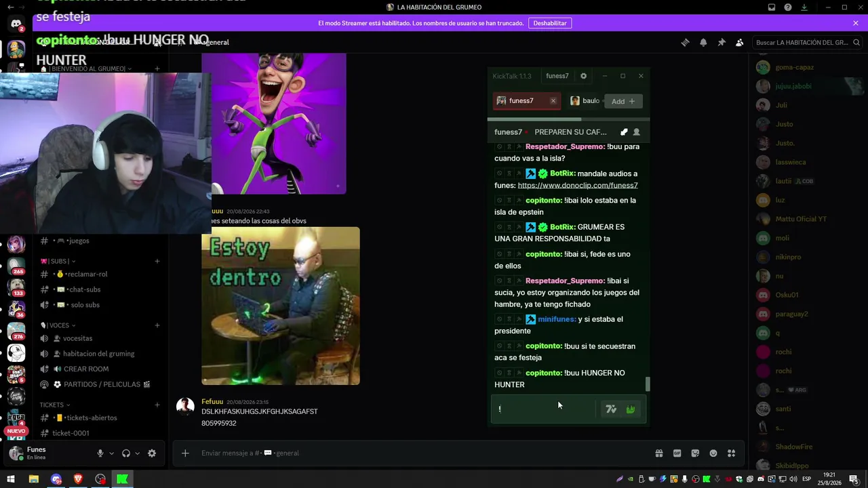868x488 pixels.
Task: Mute microphone in Discord user panel
Action: click(x=100, y=453)
